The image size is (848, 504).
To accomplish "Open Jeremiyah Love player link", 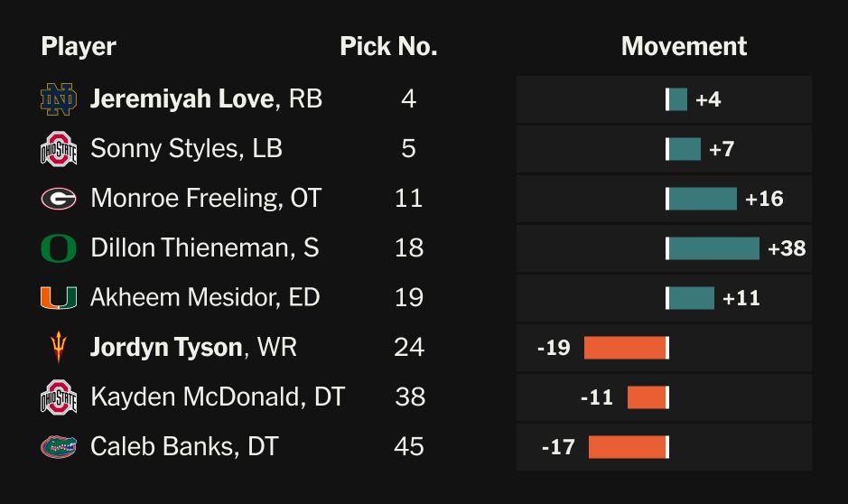I will pos(182,98).
